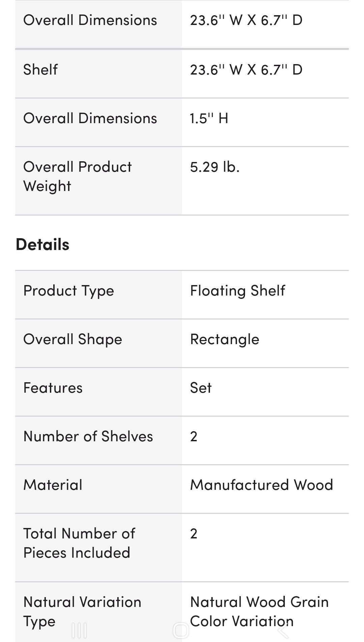Viewport: 364px width, 642px height.
Task: Click the Set feature value
Action: coord(201,388)
